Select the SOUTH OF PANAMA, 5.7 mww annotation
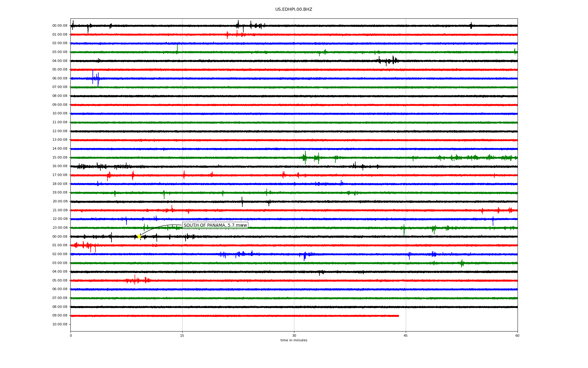The height and width of the screenshot is (368, 588). [215, 225]
